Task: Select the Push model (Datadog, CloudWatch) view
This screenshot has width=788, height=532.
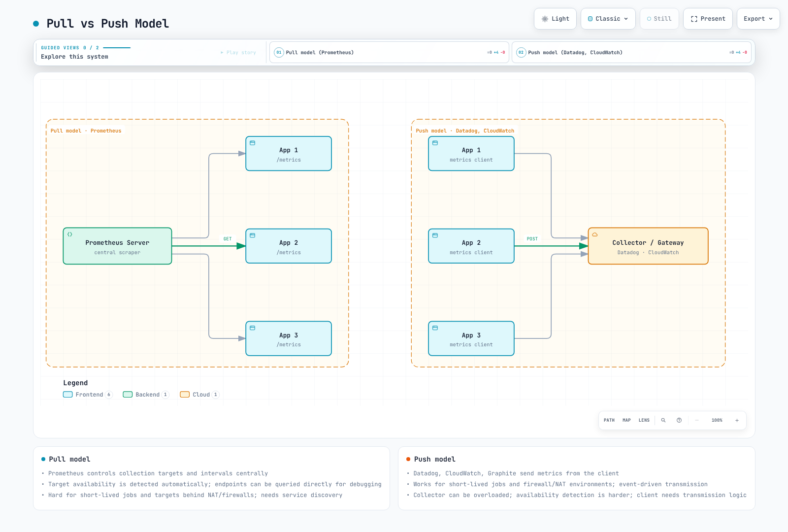Action: click(x=631, y=52)
